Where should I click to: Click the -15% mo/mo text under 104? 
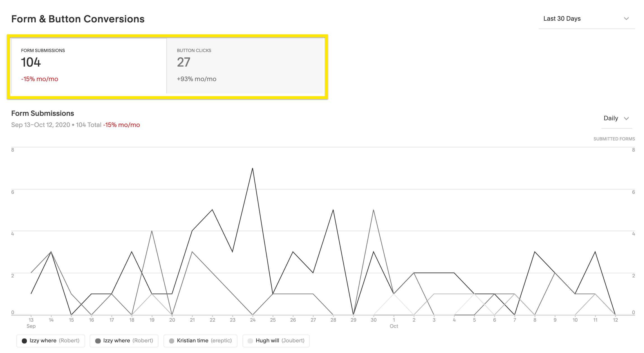coord(40,79)
